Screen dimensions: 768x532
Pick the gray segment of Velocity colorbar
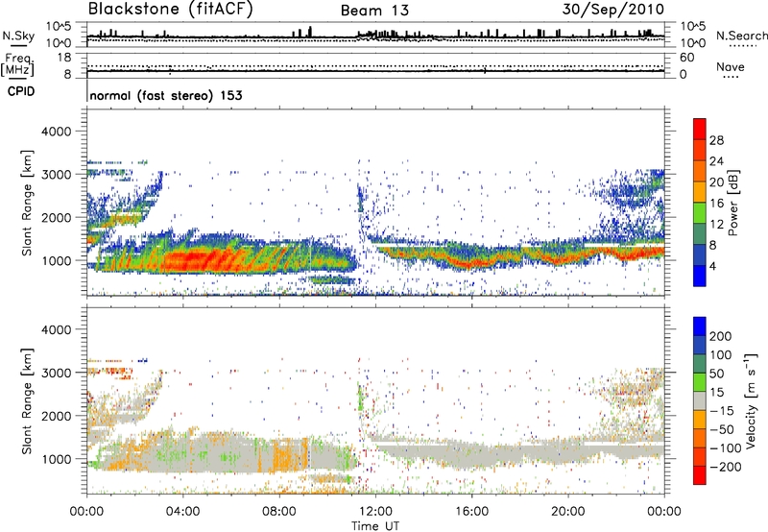click(x=700, y=400)
